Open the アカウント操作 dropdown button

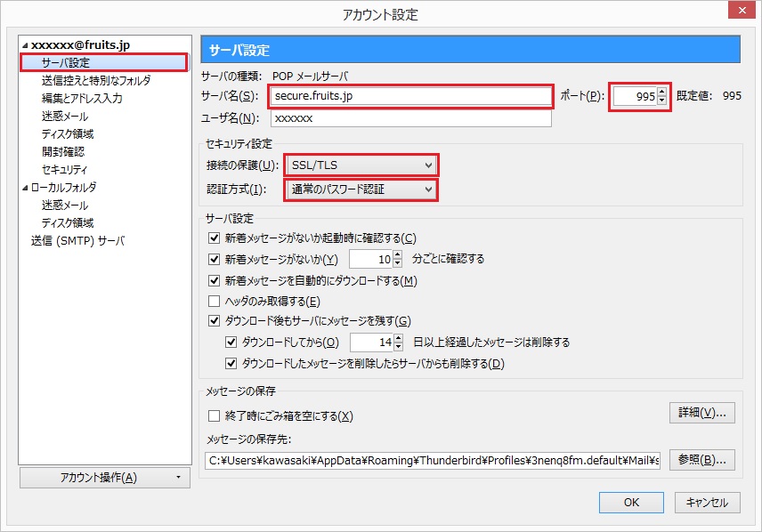click(105, 478)
